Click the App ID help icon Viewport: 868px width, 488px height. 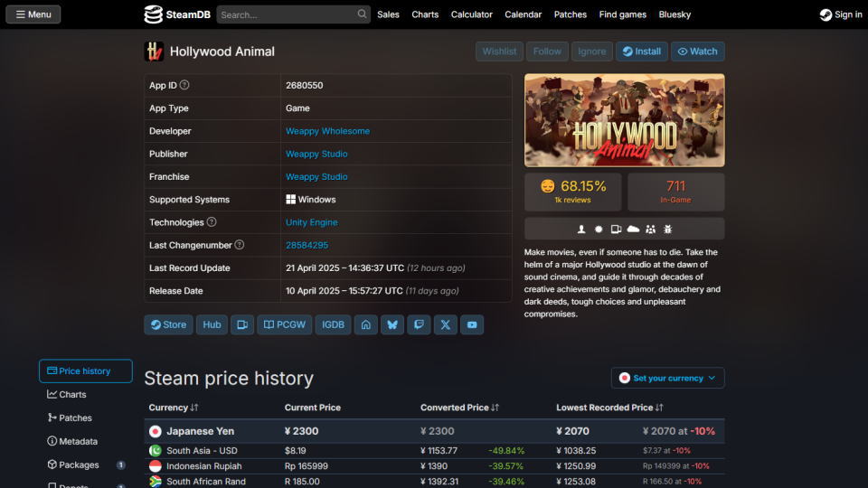click(184, 85)
